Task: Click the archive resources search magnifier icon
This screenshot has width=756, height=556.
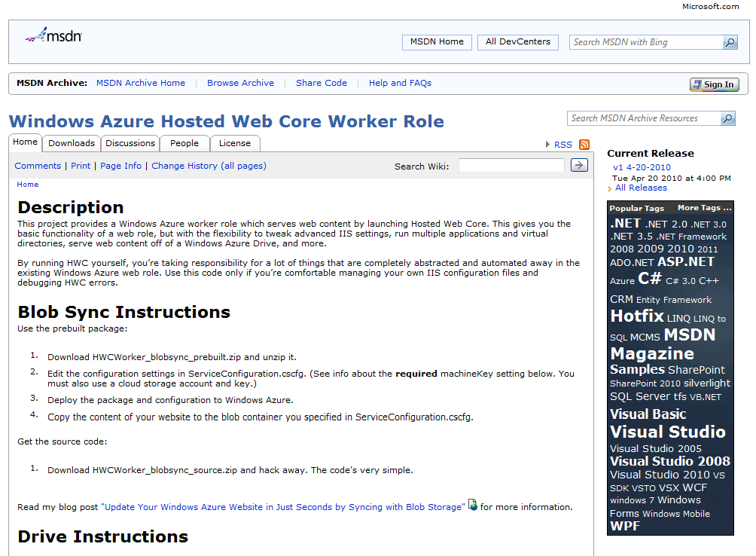Action: pyautogui.click(x=727, y=118)
